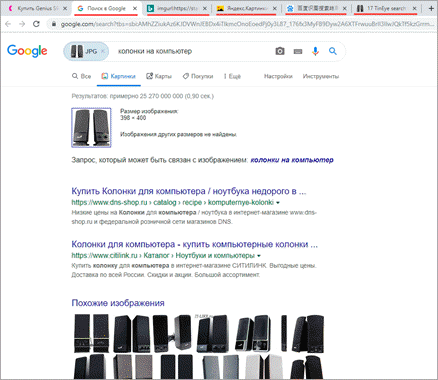Go back with browser back arrow

(8, 24)
